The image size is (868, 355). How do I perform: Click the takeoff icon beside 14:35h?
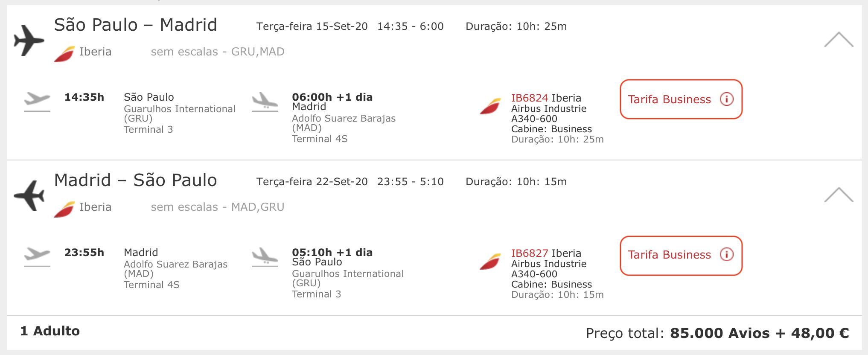pos(37,102)
